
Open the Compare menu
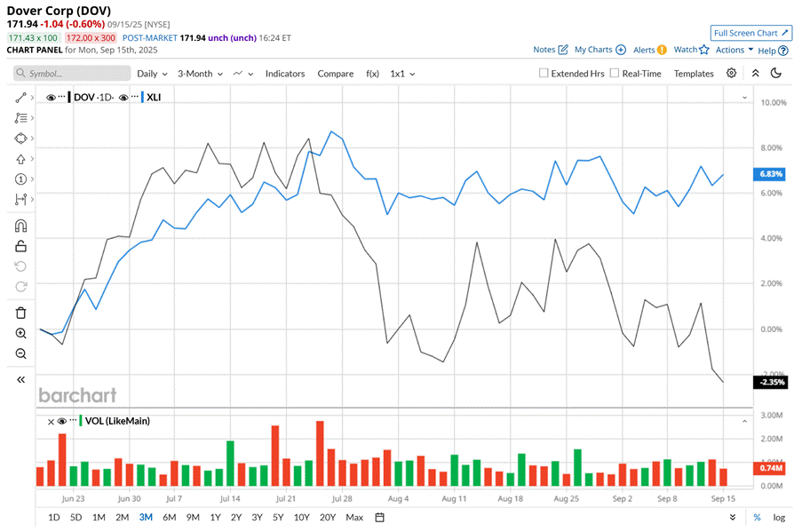[336, 74]
